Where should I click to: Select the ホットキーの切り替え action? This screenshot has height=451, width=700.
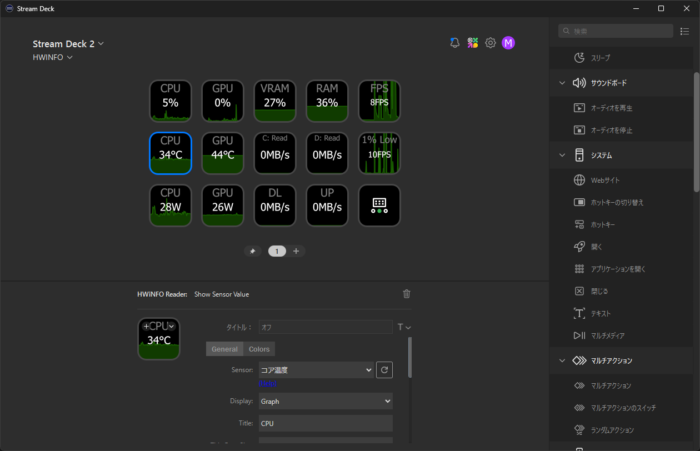(x=621, y=202)
